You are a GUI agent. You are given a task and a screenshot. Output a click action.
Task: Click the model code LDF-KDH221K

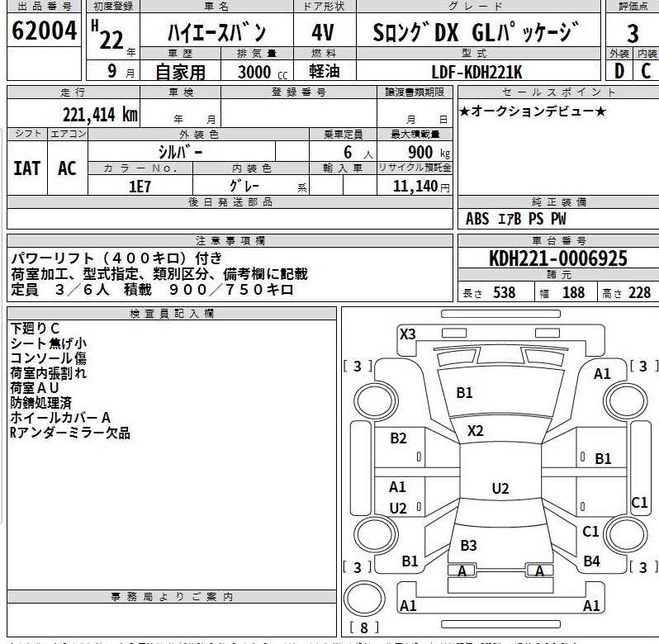pyautogui.click(x=476, y=73)
